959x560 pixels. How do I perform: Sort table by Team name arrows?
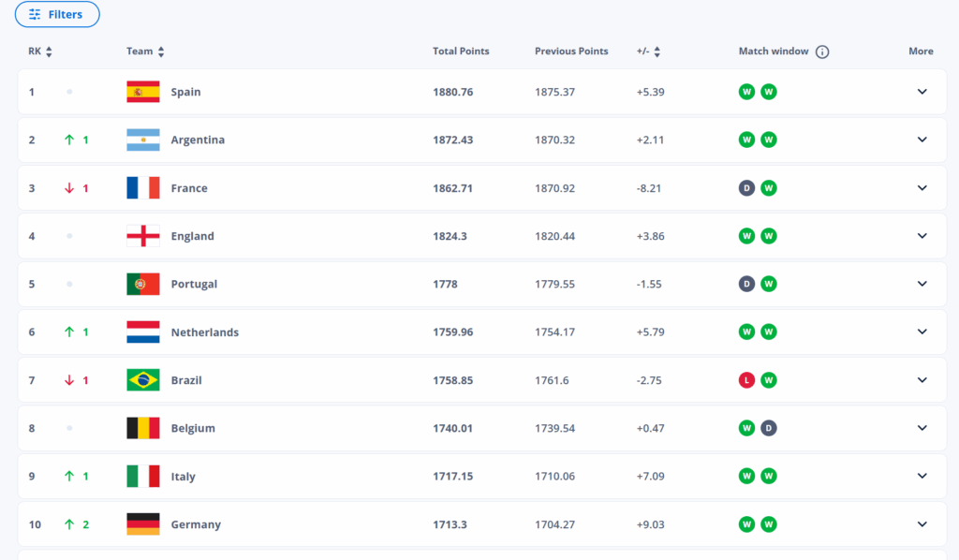tap(161, 52)
